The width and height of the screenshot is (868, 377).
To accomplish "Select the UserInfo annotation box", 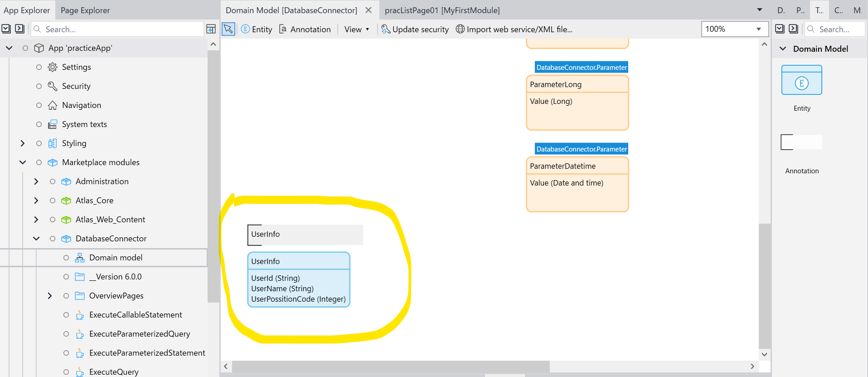I will (305, 235).
